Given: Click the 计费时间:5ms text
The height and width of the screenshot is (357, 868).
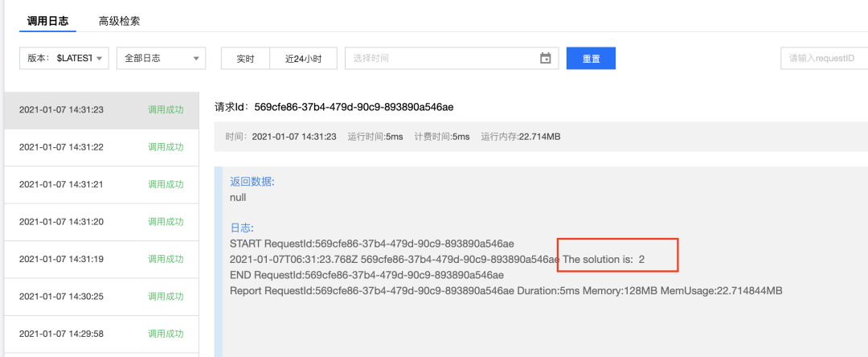Looking at the screenshot, I should [x=442, y=136].
